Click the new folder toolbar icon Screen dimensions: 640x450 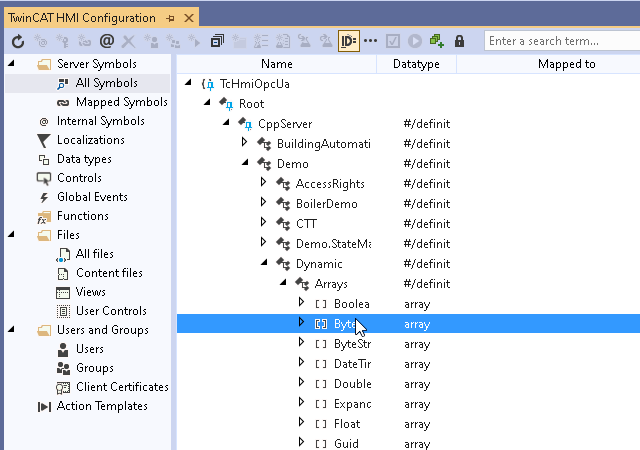click(x=239, y=41)
